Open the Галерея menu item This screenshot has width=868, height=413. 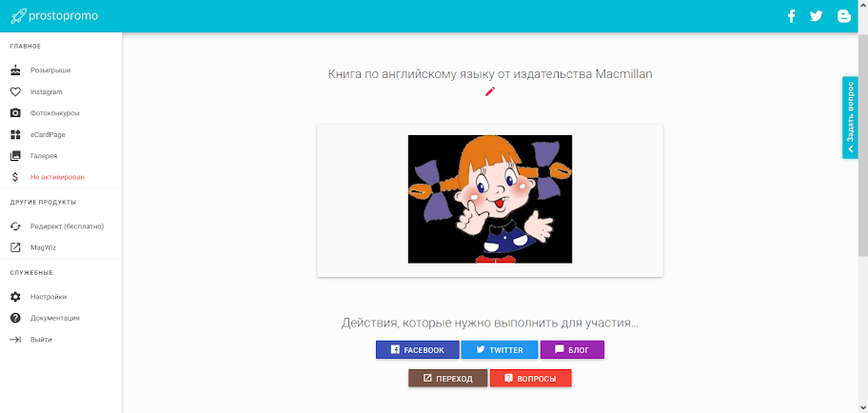pyautogui.click(x=61, y=156)
